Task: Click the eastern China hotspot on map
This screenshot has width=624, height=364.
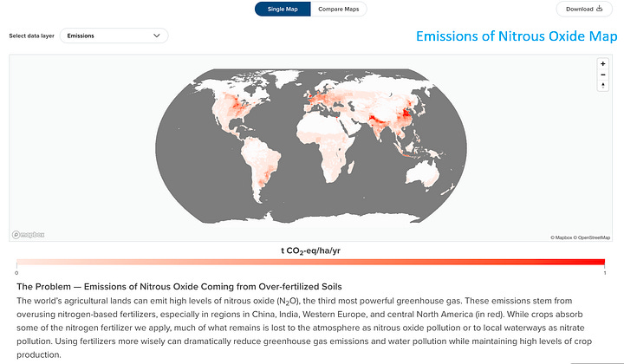Action: pos(406,114)
